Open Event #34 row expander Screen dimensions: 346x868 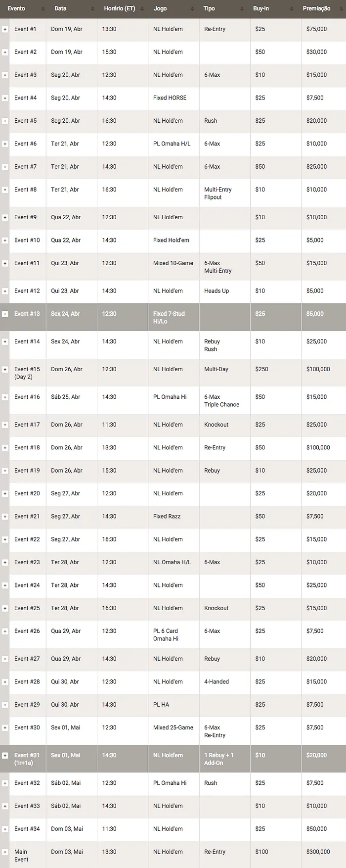tap(5, 829)
